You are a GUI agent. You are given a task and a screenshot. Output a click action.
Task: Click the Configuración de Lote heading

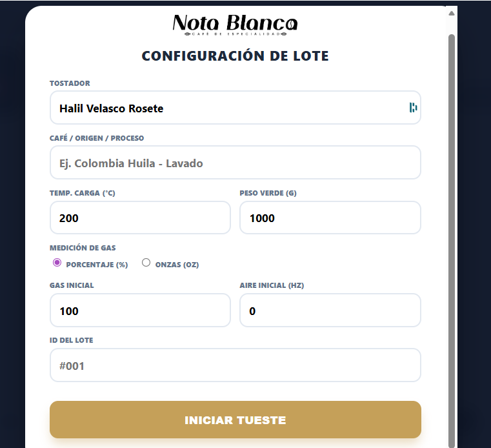[x=235, y=56]
